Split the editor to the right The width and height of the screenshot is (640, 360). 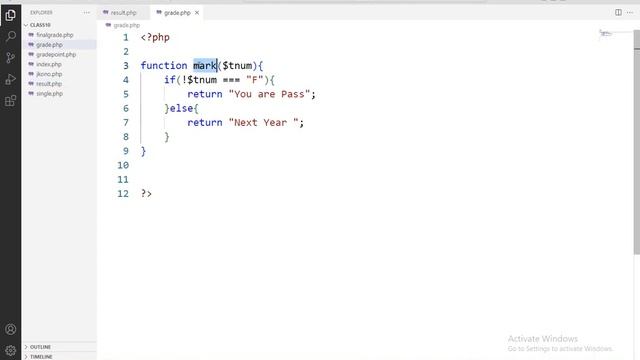tap(618, 13)
